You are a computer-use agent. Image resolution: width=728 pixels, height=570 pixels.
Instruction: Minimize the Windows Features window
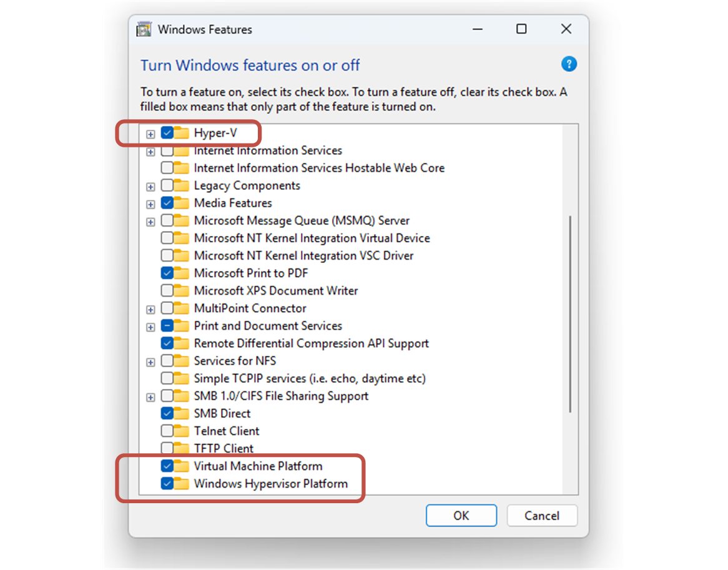point(477,29)
